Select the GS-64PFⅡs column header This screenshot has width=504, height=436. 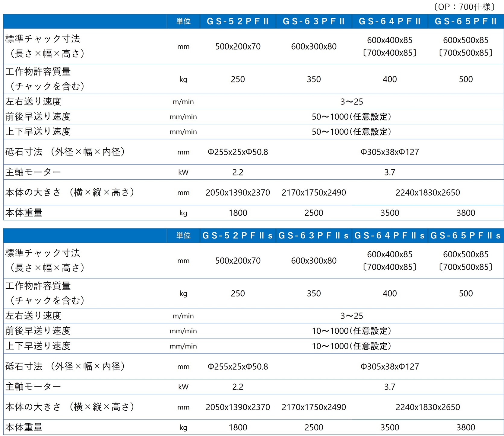[x=390, y=236]
